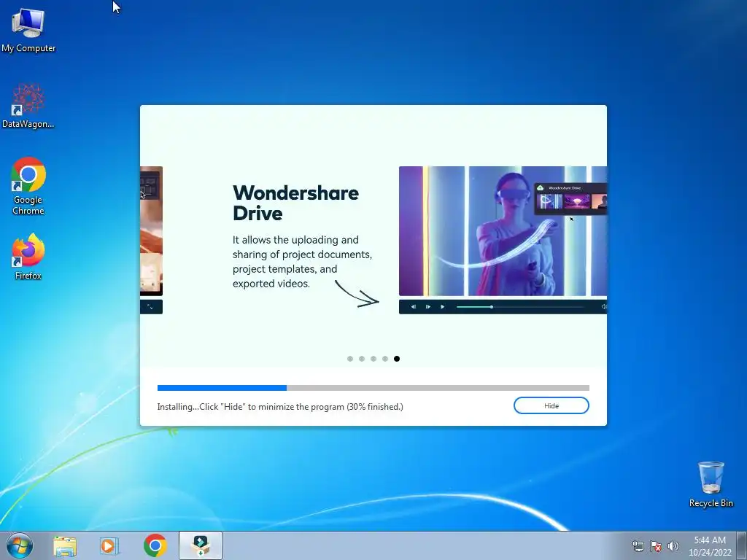Click the partially visible left slide image
This screenshot has height=560, width=747.
[152, 231]
